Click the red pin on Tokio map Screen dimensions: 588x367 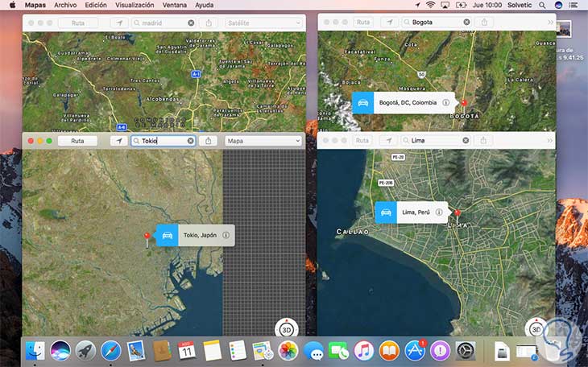(x=147, y=237)
